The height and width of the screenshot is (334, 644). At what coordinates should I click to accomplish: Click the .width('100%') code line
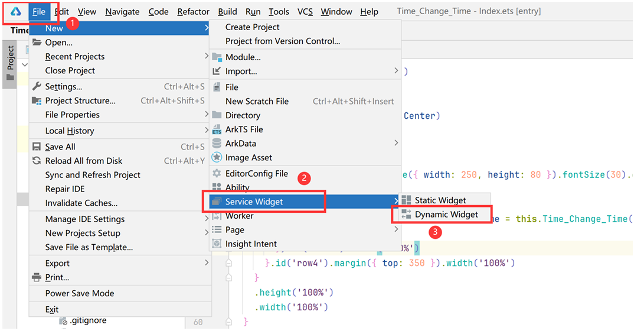pyautogui.click(x=291, y=307)
